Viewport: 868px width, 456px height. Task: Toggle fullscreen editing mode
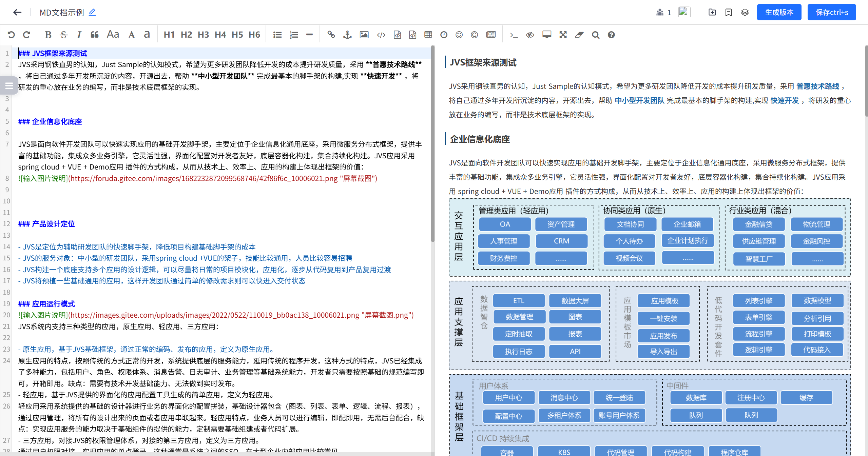(x=563, y=35)
